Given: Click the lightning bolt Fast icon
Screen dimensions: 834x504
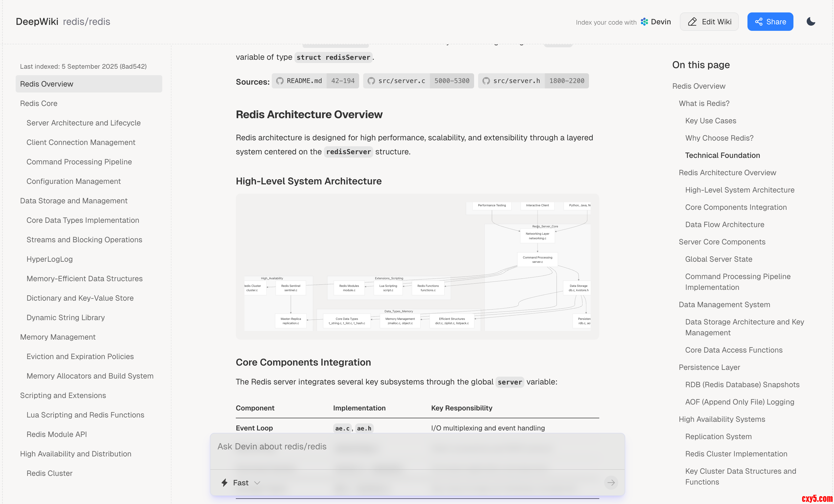Looking at the screenshot, I should pos(224,482).
